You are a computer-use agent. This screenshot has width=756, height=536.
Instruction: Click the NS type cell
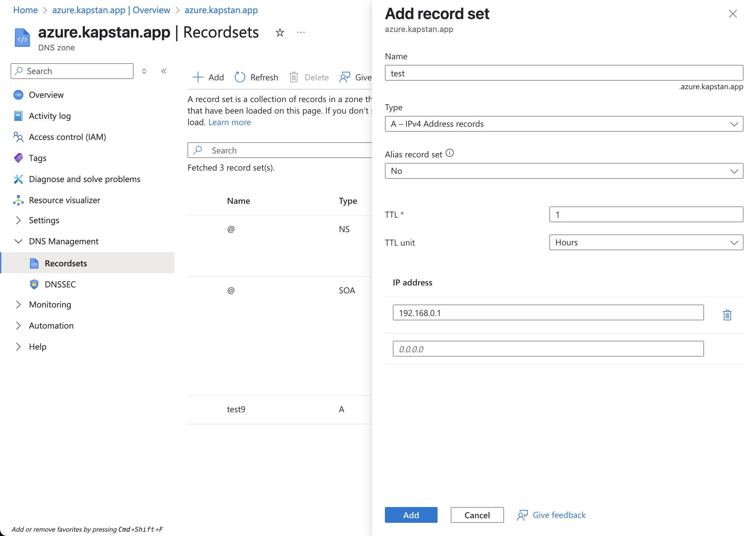pos(344,229)
